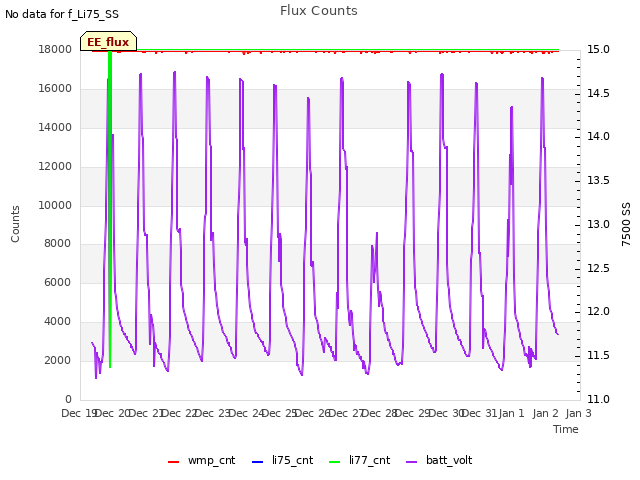This screenshot has width=640, height=480.
Task: Click the 10000 tick on Counts axis
Action: (x=55, y=205)
